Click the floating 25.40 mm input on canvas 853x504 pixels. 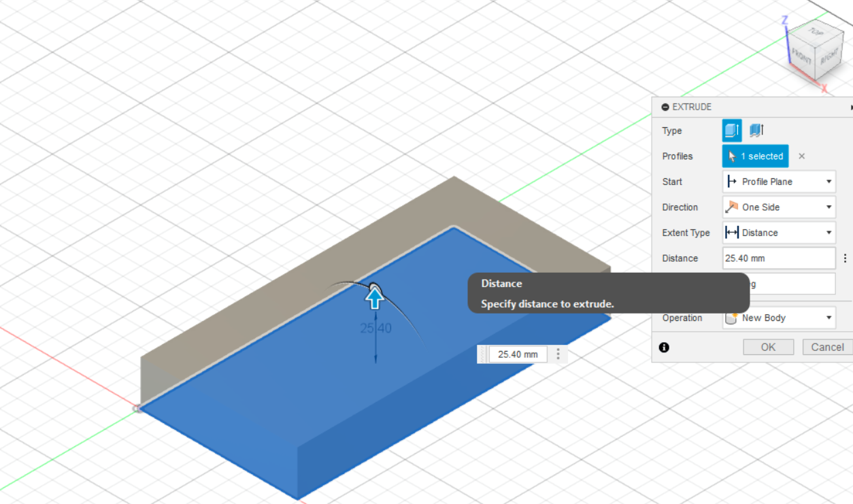(x=518, y=354)
